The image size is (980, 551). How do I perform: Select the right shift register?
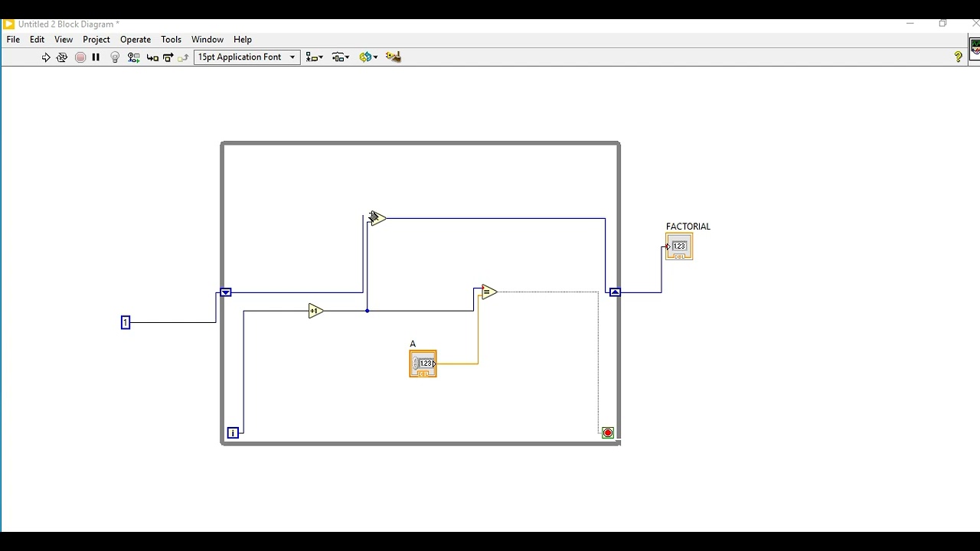615,292
